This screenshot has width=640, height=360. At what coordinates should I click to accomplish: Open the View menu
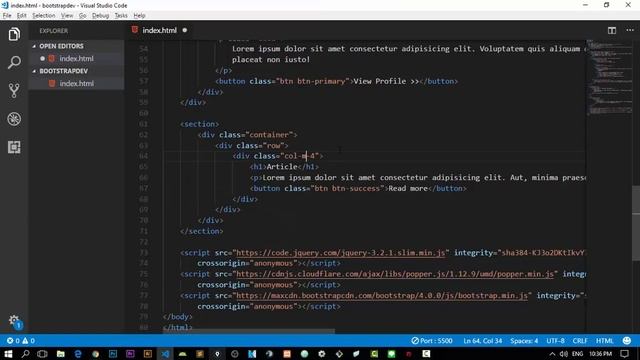pyautogui.click(x=67, y=16)
